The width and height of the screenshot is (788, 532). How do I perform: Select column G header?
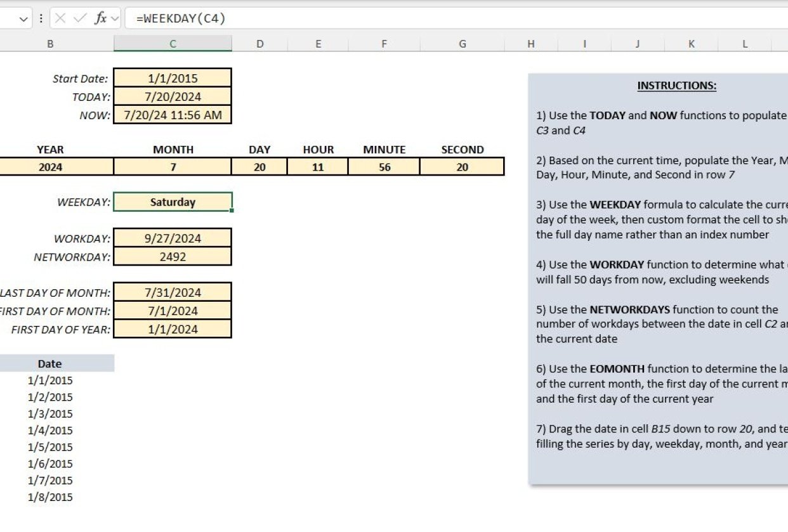pos(462,44)
